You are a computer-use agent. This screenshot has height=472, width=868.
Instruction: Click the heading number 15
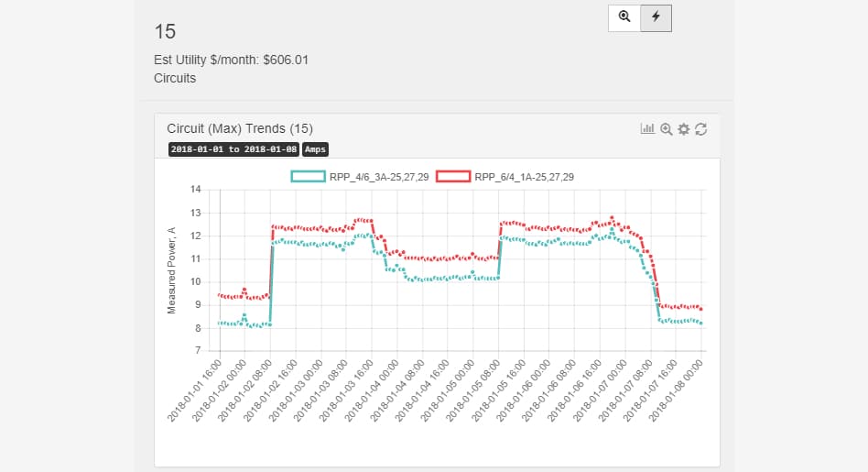point(165,31)
